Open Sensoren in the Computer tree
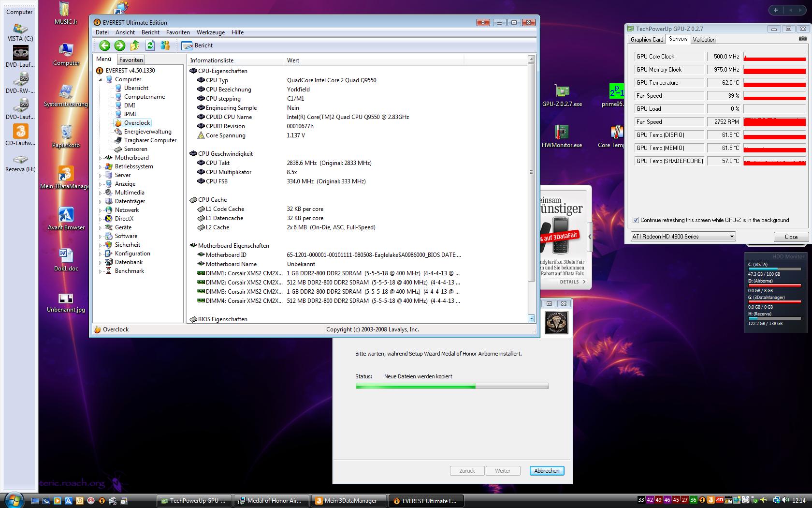The image size is (812, 508). coord(130,149)
